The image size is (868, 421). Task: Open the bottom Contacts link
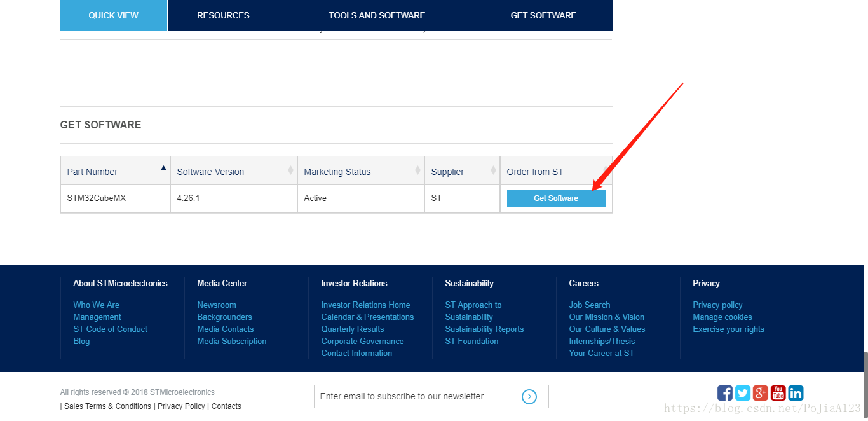227,406
